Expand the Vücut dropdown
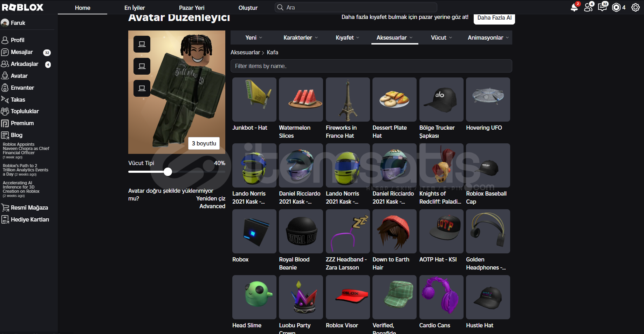This screenshot has width=644, height=334. click(x=441, y=38)
